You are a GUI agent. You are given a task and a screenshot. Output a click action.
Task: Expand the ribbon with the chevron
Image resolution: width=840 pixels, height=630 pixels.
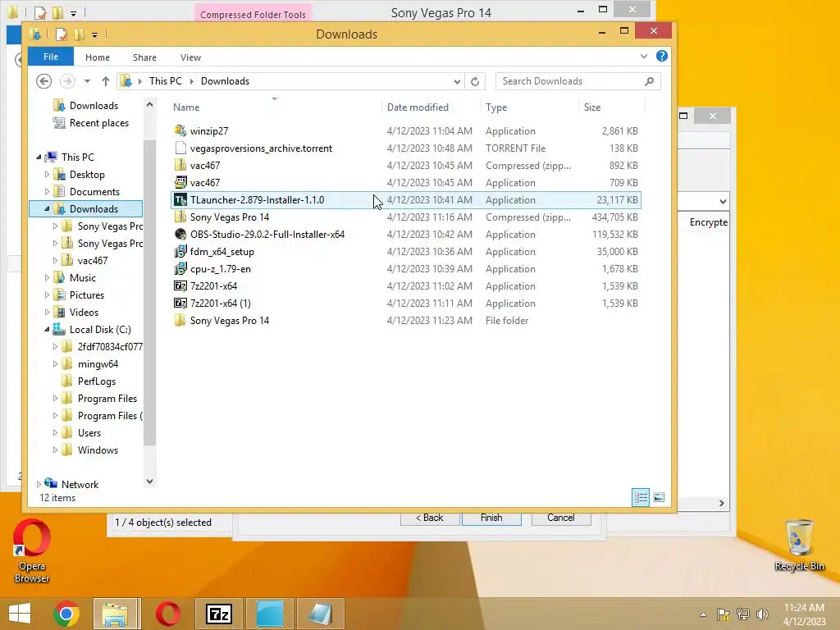click(644, 57)
